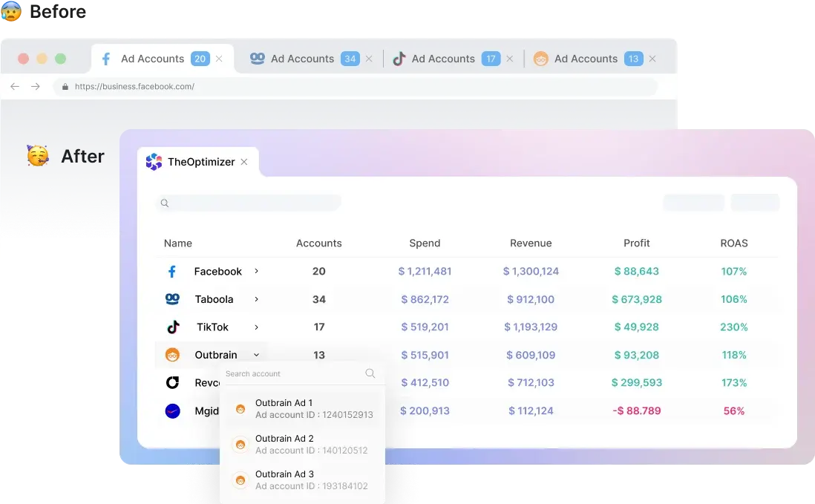Sort by the ROAS column header

[x=734, y=243]
